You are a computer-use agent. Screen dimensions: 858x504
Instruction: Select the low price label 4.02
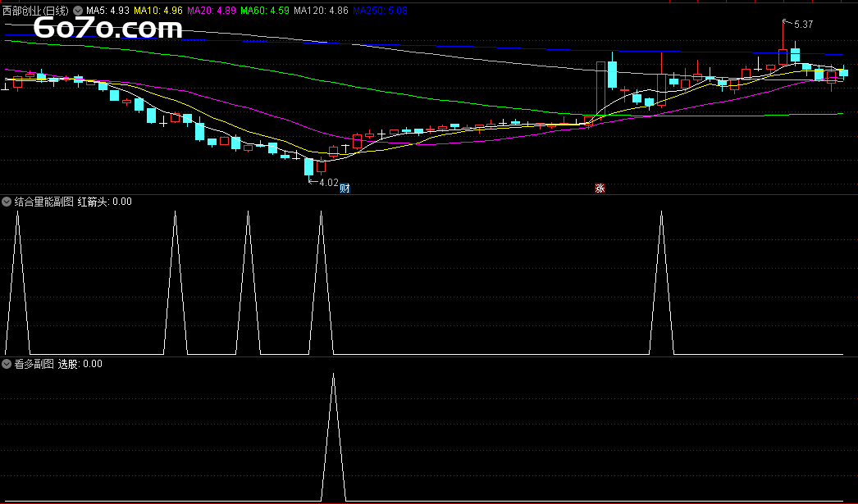tap(329, 183)
